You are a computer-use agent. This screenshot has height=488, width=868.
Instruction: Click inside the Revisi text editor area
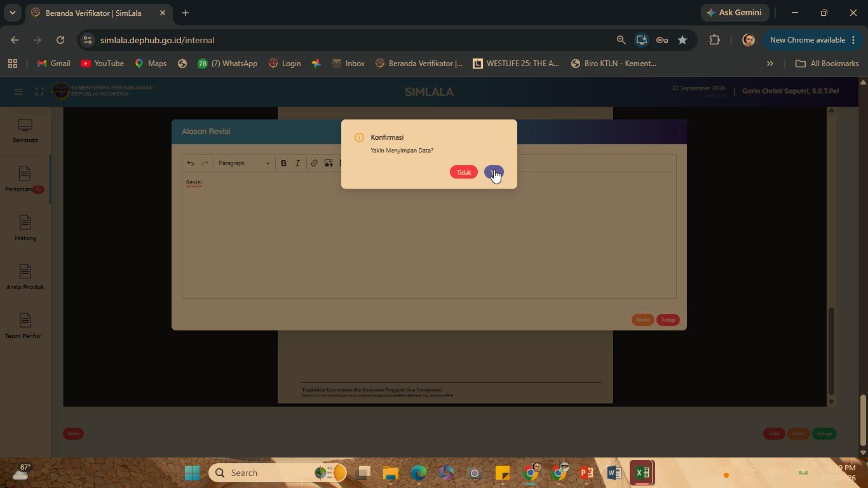(x=429, y=235)
